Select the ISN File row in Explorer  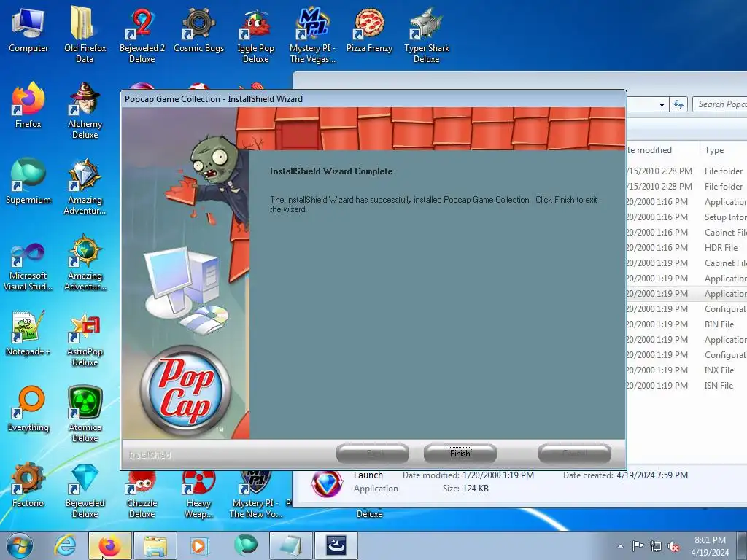click(x=687, y=385)
